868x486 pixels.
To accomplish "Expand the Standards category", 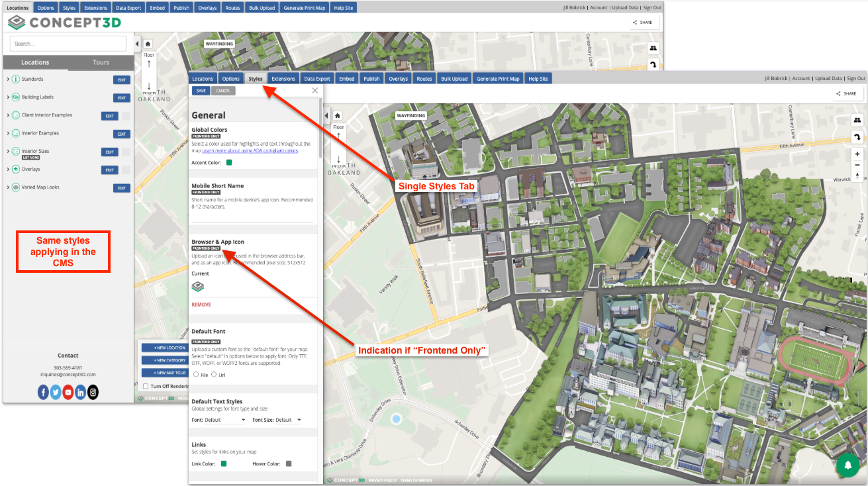I will point(7,79).
